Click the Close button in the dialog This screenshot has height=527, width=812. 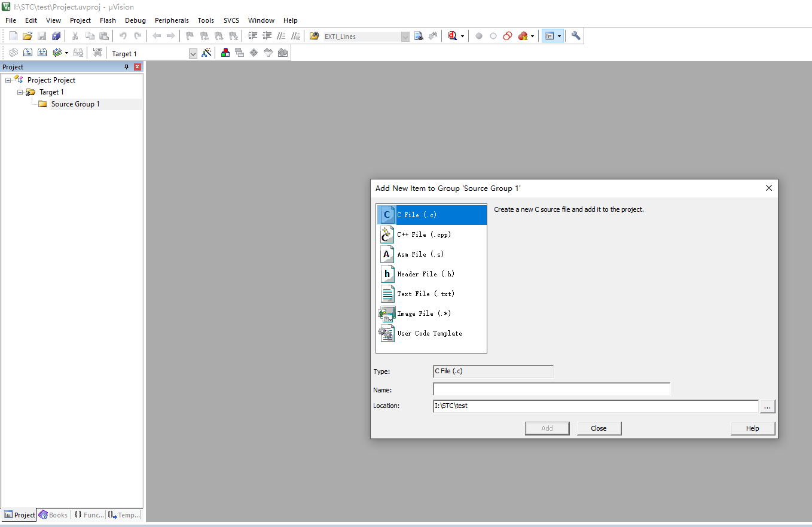point(599,428)
